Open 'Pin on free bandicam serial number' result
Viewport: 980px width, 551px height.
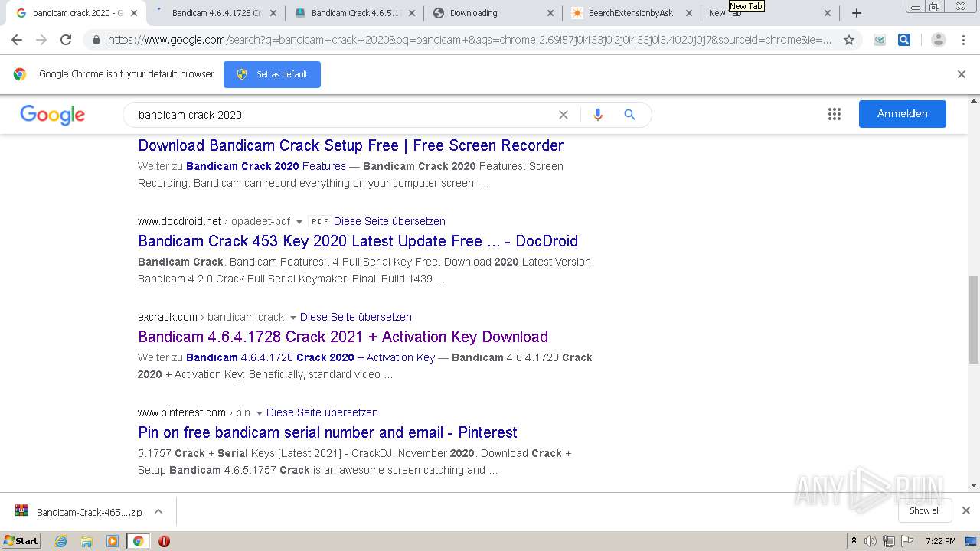click(x=328, y=432)
